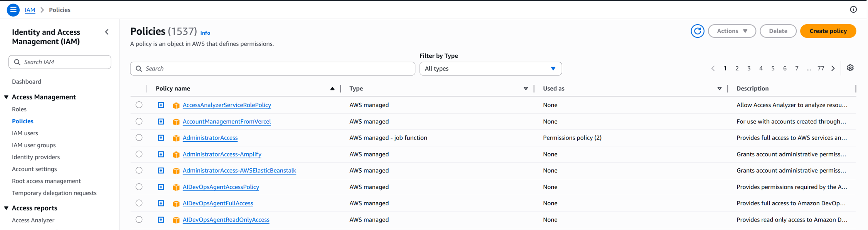Image resolution: width=868 pixels, height=230 pixels.
Task: Open the Info link beside Policies
Action: 205,33
